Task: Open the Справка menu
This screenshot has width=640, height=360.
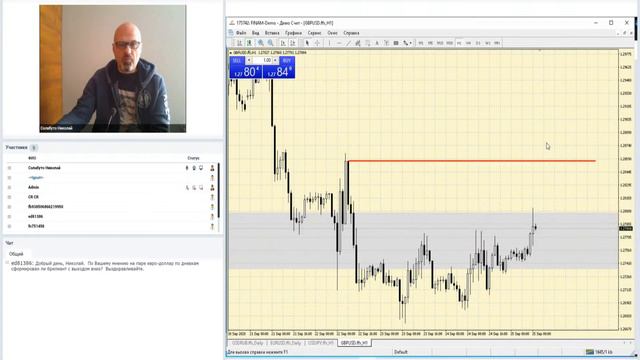Action: coord(351,33)
